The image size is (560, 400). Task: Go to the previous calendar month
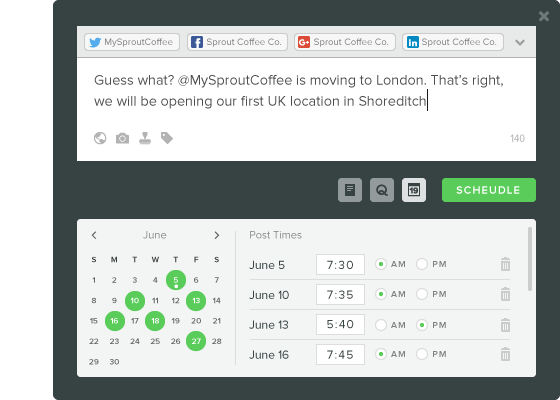tap(94, 235)
